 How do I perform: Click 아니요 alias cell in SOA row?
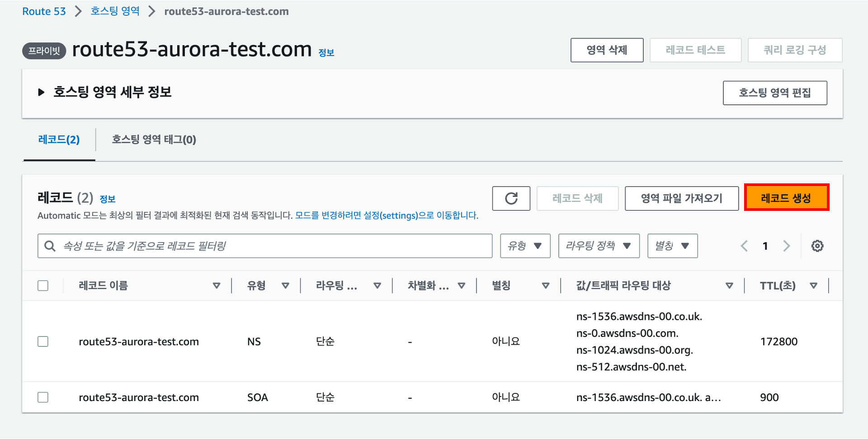click(x=506, y=397)
